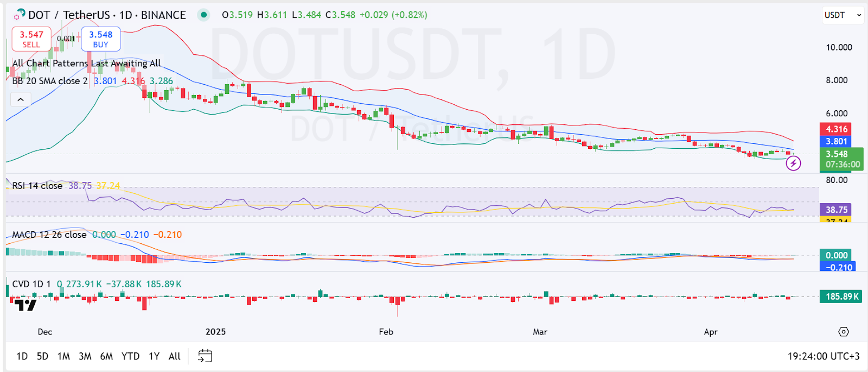The width and height of the screenshot is (868, 372).
Task: Click the DOT coin logo icon
Action: (x=20, y=14)
